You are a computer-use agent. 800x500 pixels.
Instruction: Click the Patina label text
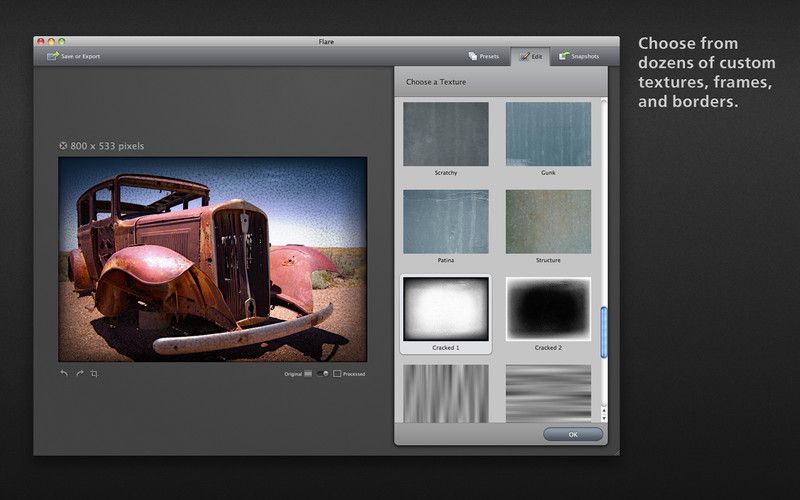[445, 260]
